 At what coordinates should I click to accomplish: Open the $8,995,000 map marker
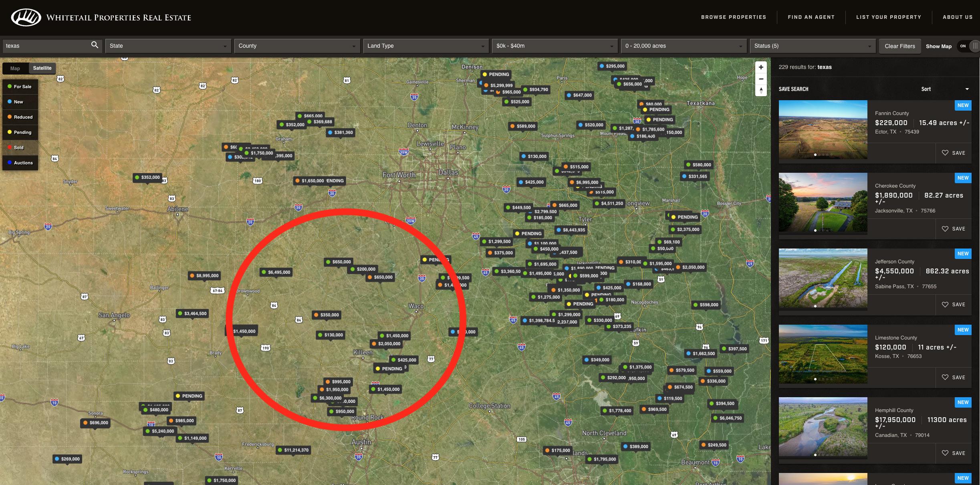[204, 275]
